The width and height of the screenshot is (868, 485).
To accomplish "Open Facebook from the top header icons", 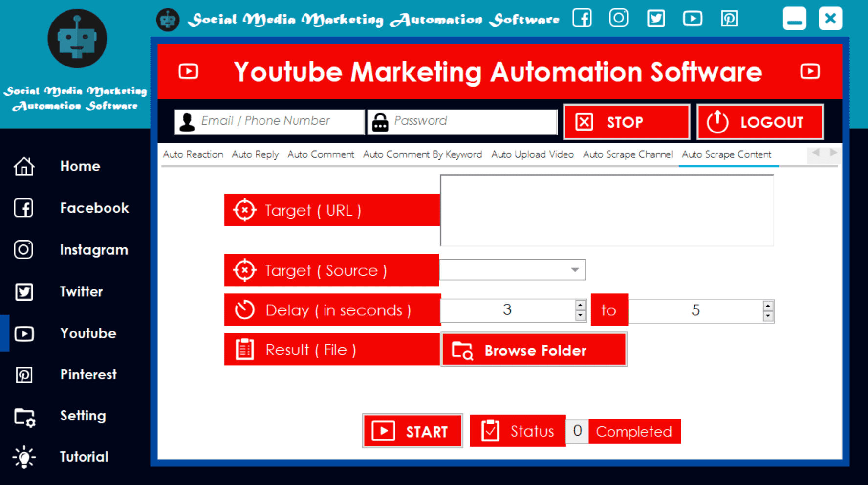I will point(582,18).
